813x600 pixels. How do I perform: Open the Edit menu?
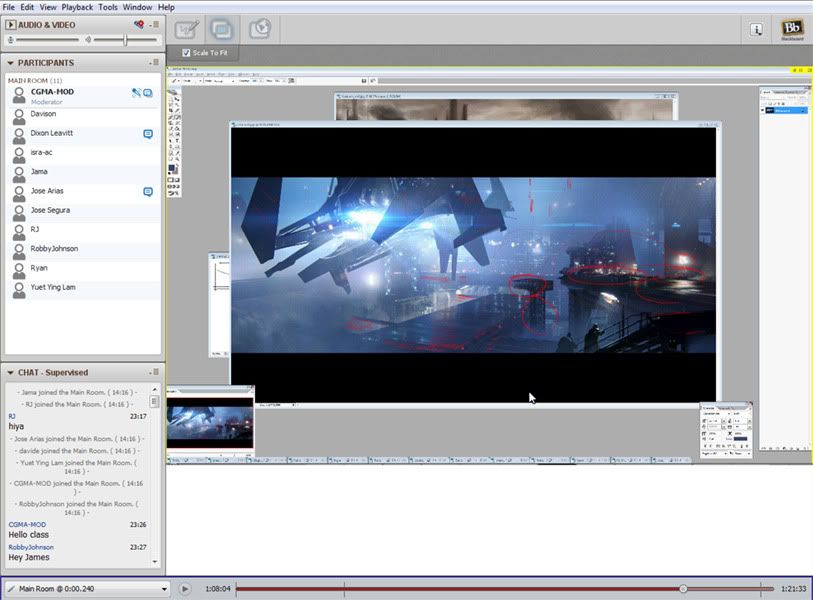[27, 7]
